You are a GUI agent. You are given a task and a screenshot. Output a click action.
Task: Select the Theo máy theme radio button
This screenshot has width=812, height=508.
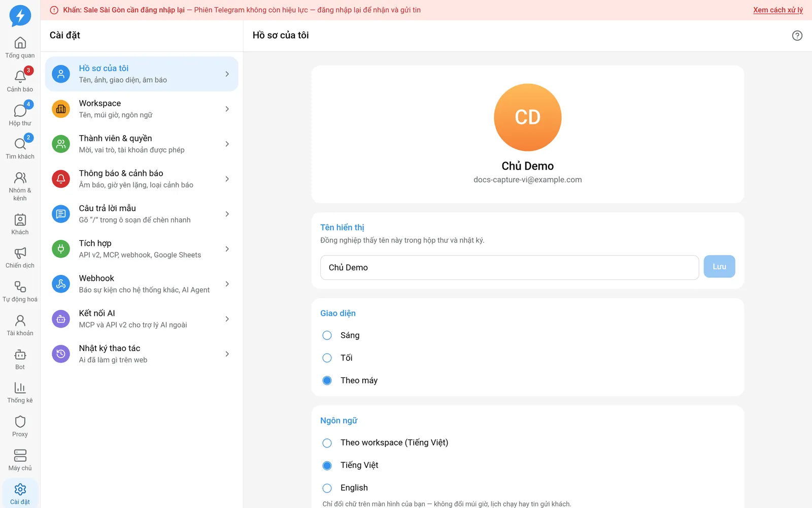coord(327,380)
